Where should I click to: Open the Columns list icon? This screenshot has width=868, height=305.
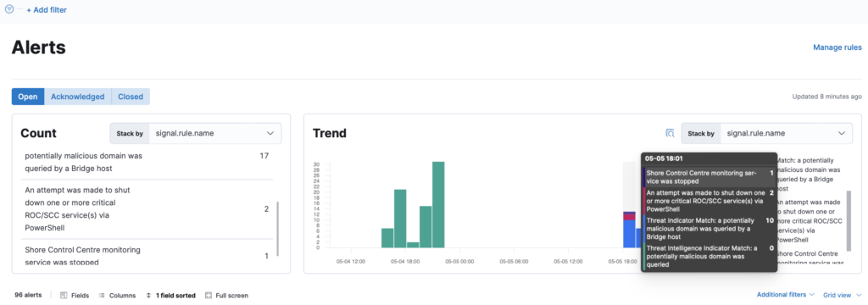(x=102, y=295)
